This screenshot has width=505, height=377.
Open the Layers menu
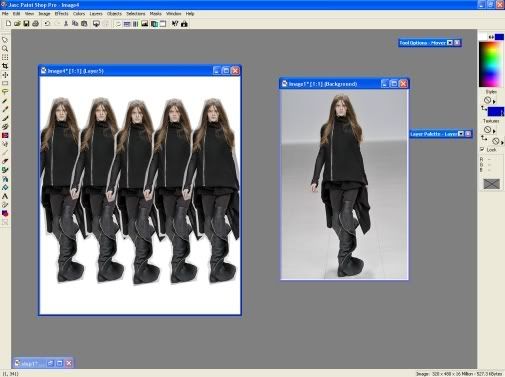tap(96, 14)
